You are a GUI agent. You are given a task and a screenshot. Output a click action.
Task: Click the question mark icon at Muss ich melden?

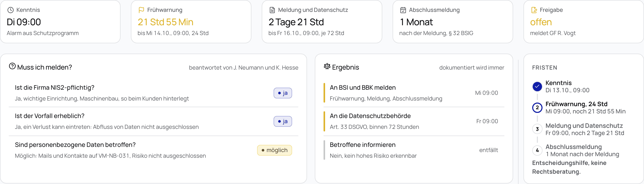point(12,66)
